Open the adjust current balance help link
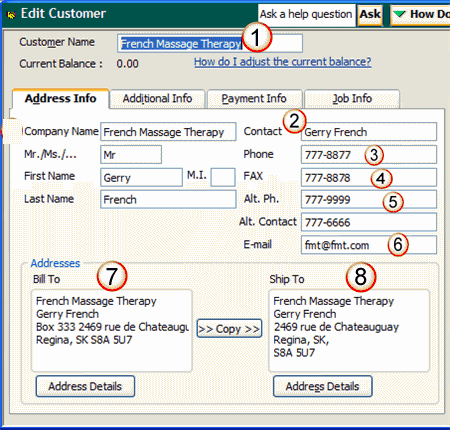This screenshot has width=450, height=430. point(283,62)
